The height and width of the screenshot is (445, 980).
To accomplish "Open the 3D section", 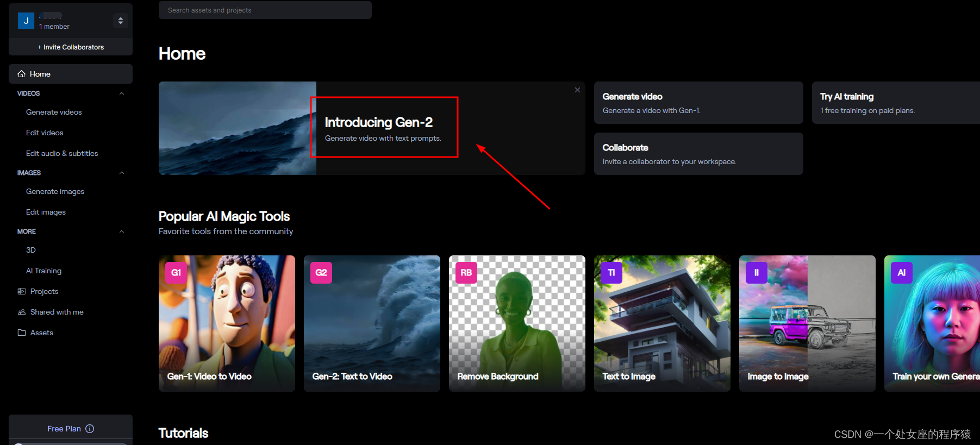I will pos(31,250).
